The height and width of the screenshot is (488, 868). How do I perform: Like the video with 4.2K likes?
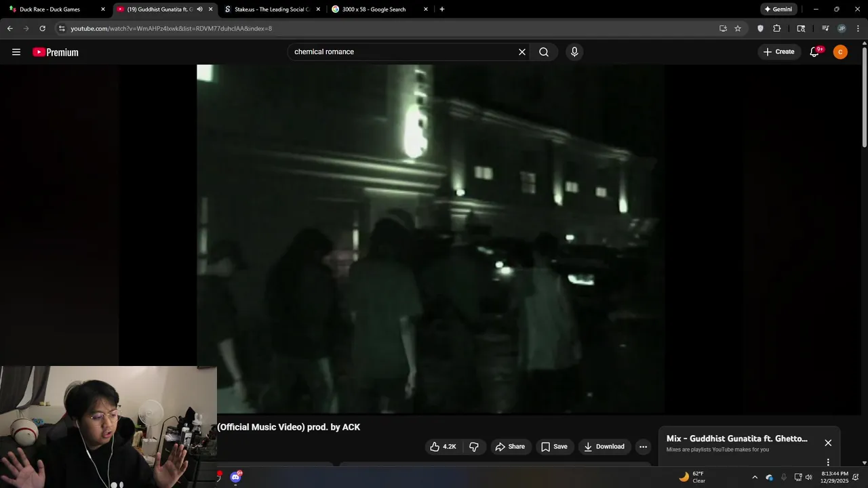coord(443,447)
